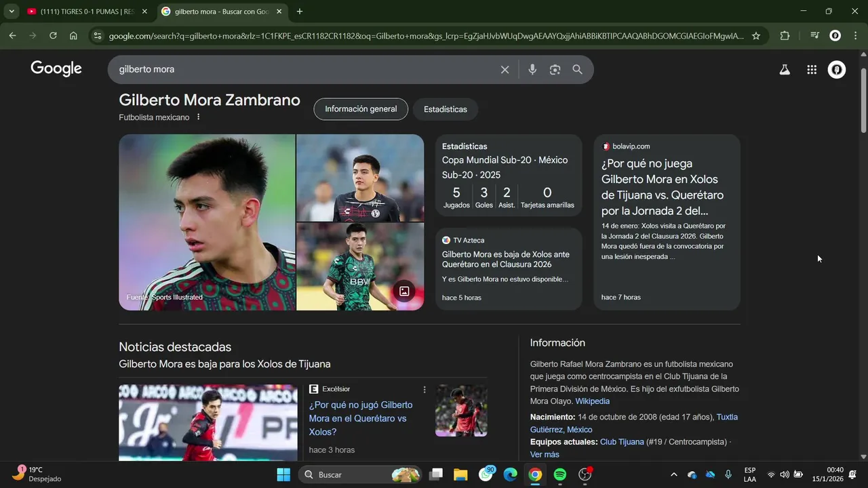Open the Chrome three-dot menu
The height and width of the screenshot is (488, 868).
pos(855,36)
